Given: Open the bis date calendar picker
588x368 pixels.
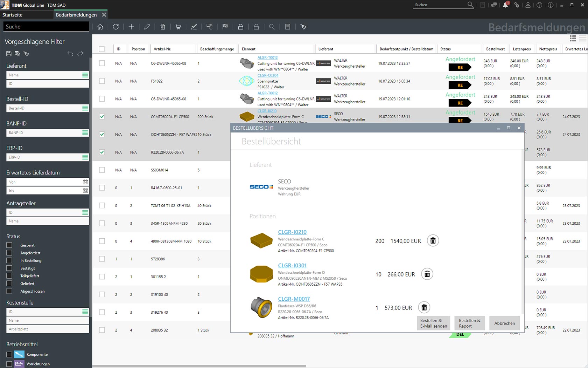Looking at the screenshot, I should tap(85, 190).
